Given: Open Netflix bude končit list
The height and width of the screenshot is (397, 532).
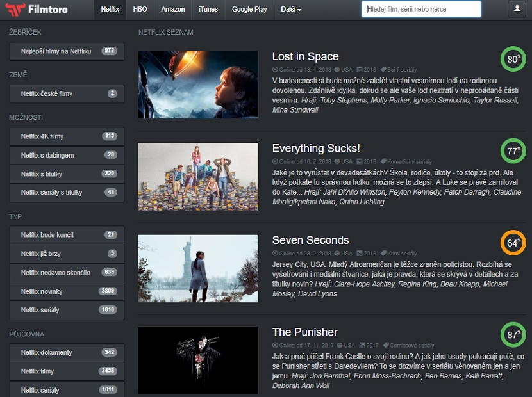Looking at the screenshot, I should coord(67,235).
